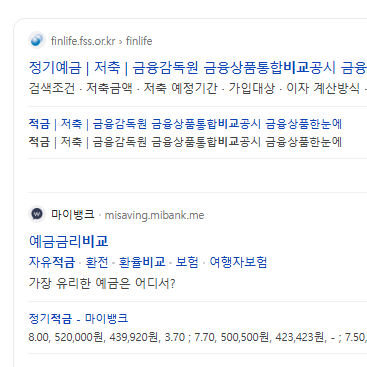Image resolution: width=367 pixels, height=367 pixels.
Task: Click the 이자 계산방식 snippet text
Action: [323, 89]
